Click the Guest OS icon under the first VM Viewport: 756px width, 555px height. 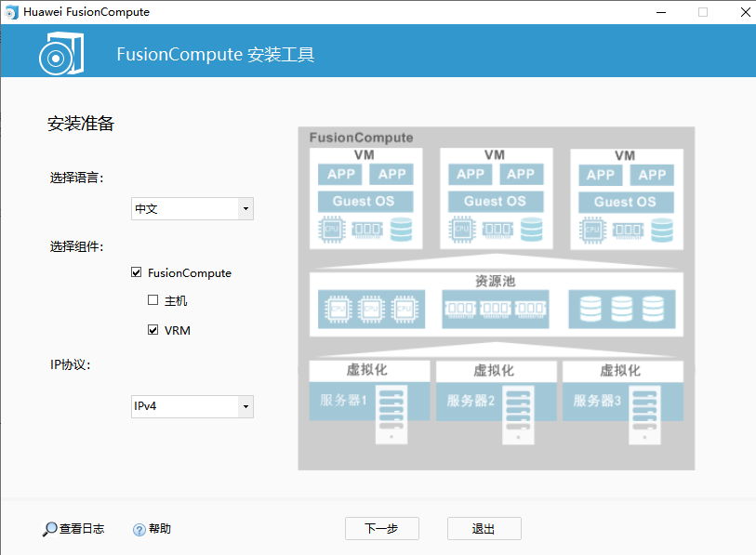click(366, 201)
